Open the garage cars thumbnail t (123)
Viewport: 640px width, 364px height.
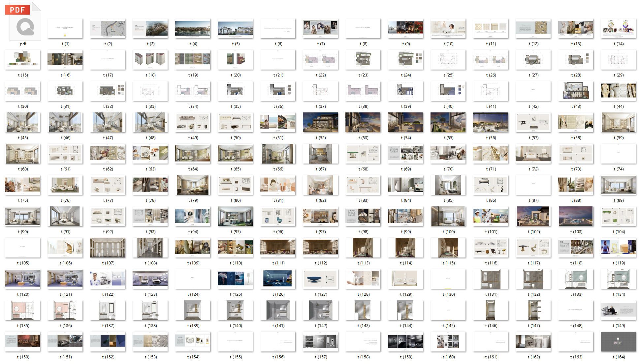150,279
